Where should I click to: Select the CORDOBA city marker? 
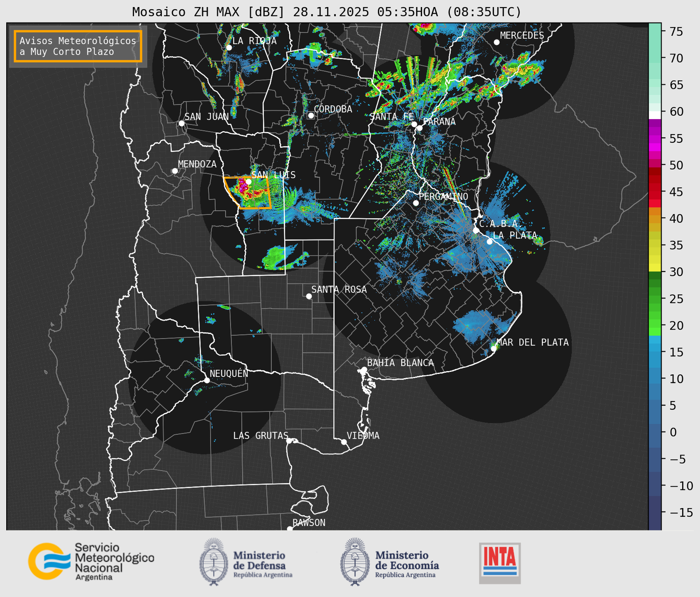click(311, 115)
